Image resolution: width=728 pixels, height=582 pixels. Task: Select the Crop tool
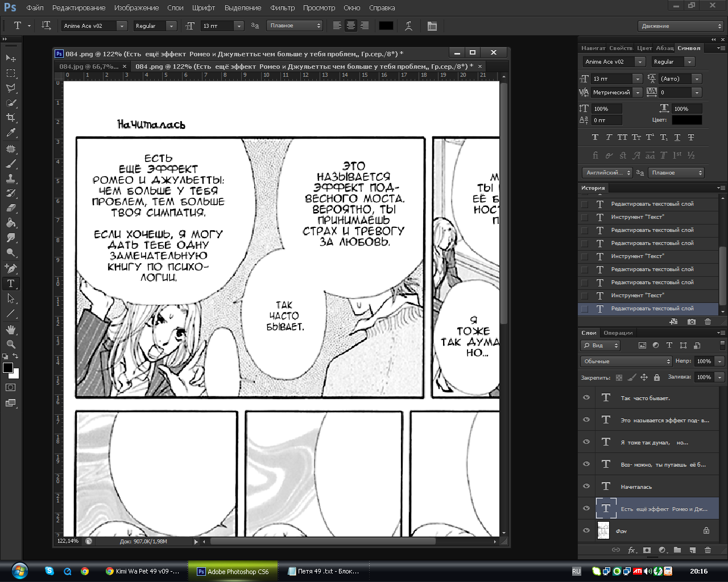pyautogui.click(x=11, y=118)
